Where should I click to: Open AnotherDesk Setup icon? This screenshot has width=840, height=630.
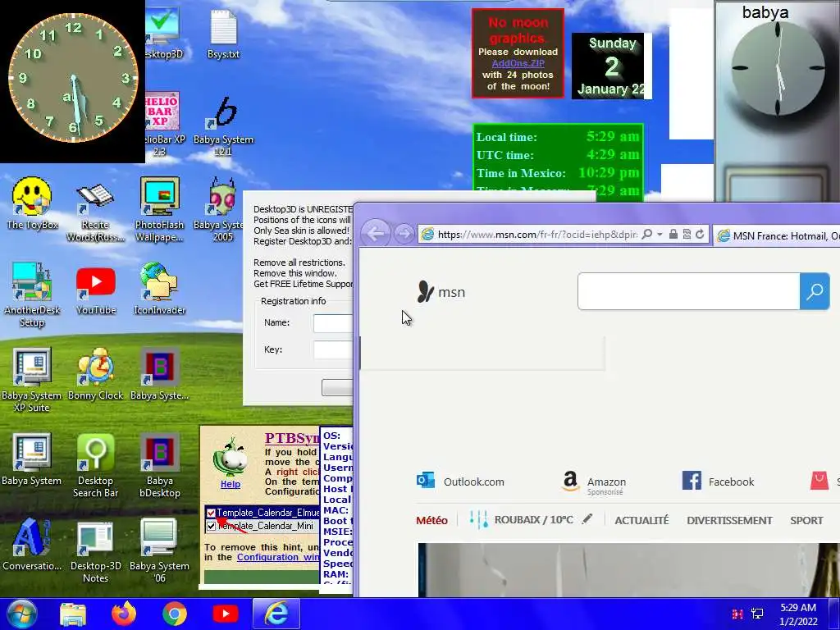(32, 294)
